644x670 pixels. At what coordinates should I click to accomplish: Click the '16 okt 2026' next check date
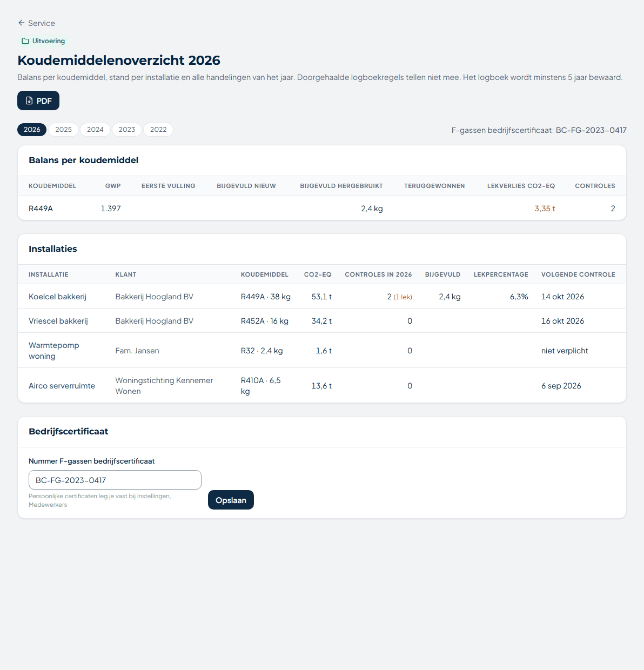tap(562, 321)
